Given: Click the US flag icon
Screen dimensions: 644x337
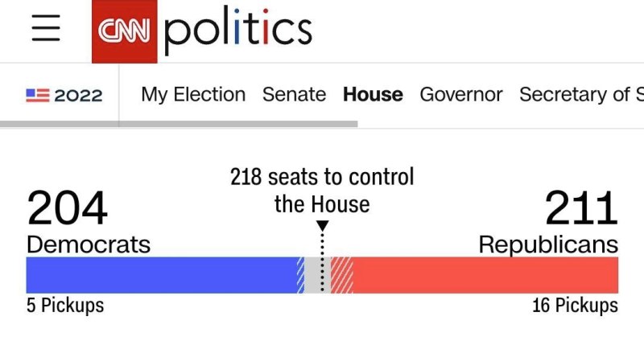Looking at the screenshot, I should pyautogui.click(x=38, y=95).
